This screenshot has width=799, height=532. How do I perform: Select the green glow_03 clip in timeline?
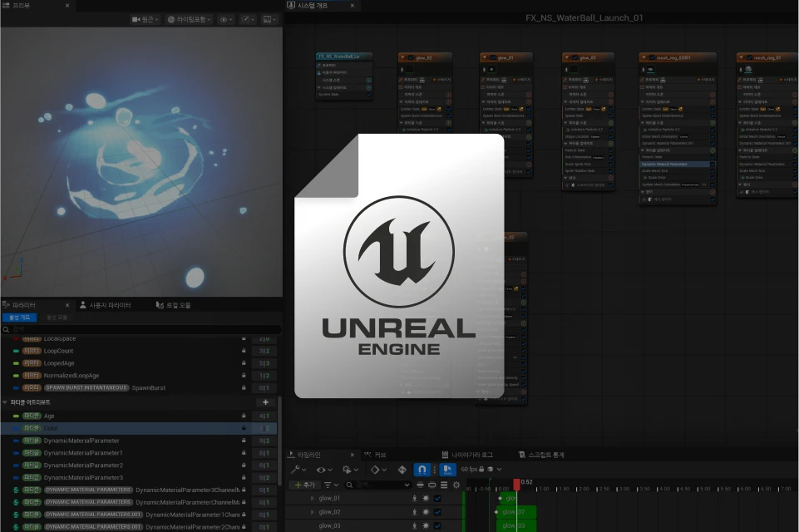[x=516, y=525]
